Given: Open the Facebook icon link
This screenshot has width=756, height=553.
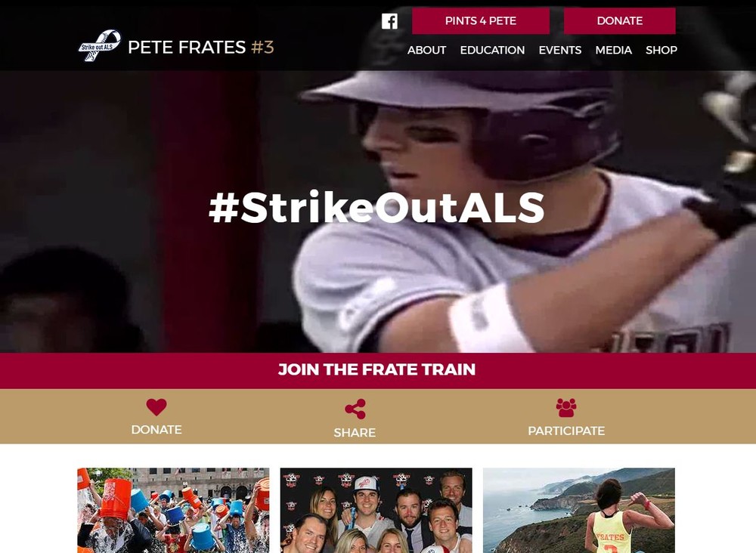Looking at the screenshot, I should pos(389,21).
